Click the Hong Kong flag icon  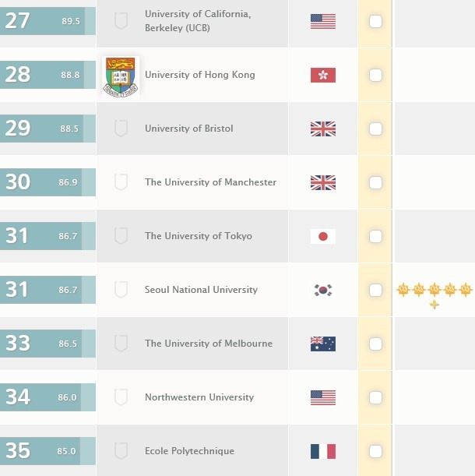point(323,75)
